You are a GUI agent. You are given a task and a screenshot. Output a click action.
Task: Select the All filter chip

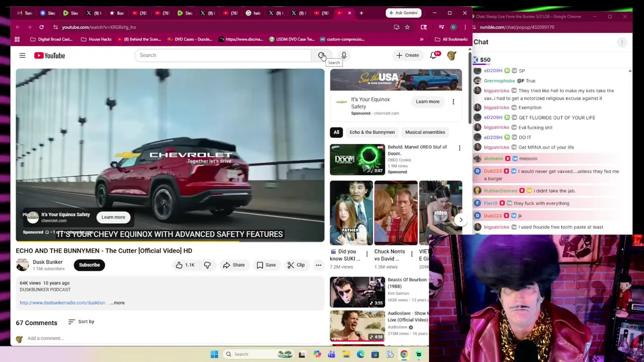336,132
